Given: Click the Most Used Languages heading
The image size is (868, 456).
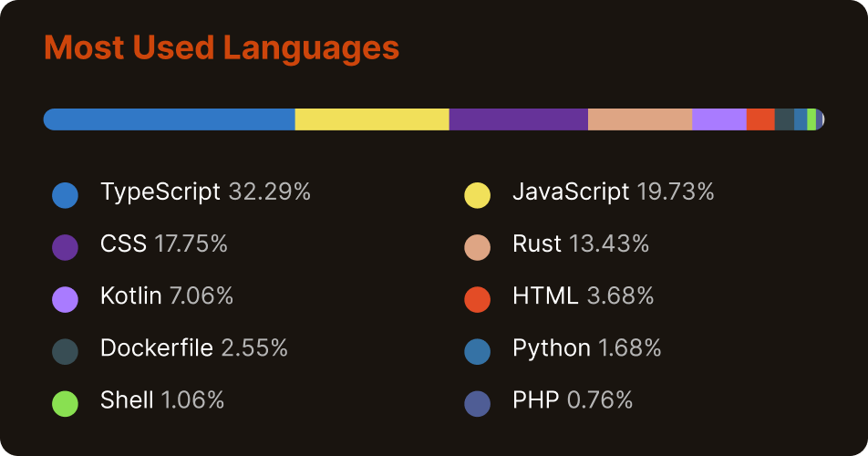Looking at the screenshot, I should 222,47.
